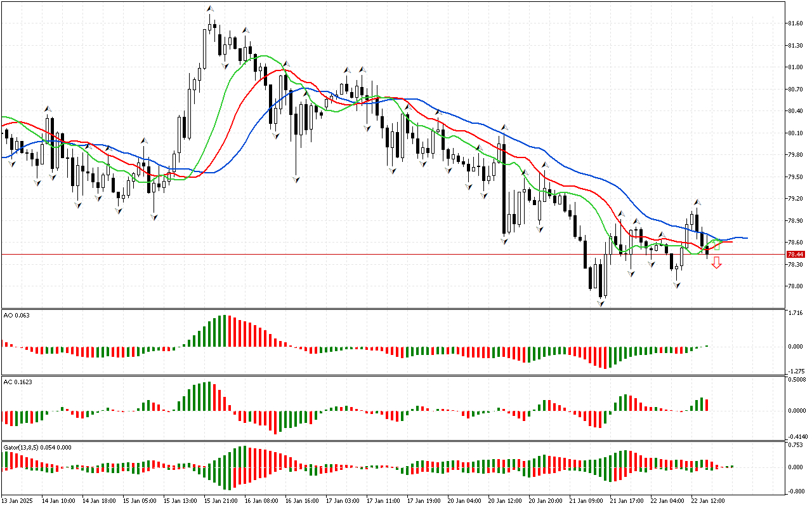Click the -1.275 value on AO scale
Viewport: 812px width, 508px height.
click(796, 371)
